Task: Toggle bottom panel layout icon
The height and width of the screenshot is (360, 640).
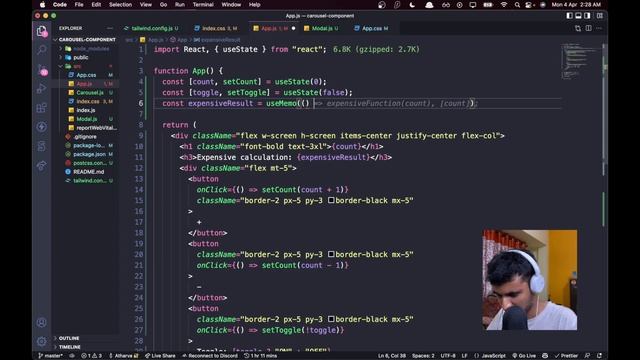Action: point(578,16)
